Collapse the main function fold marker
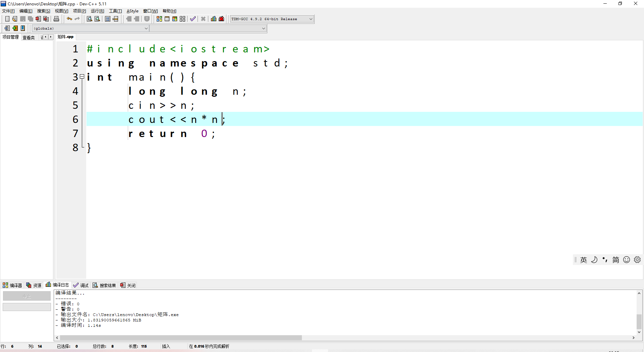This screenshot has height=352, width=644. [82, 77]
